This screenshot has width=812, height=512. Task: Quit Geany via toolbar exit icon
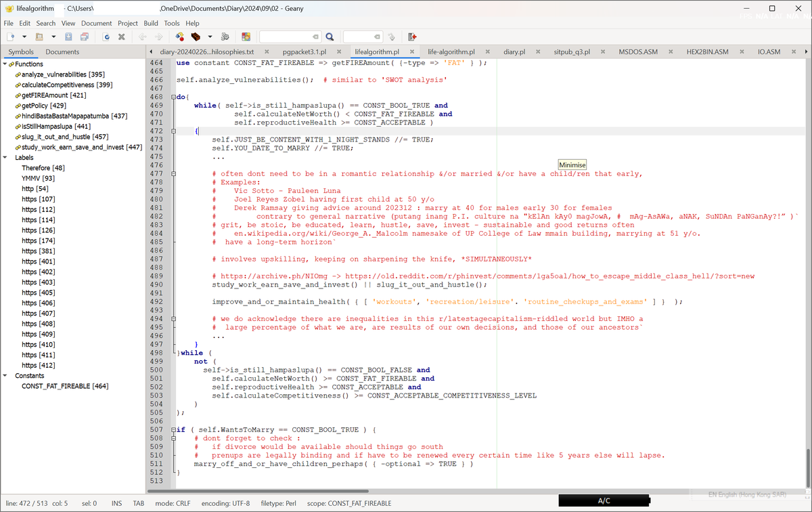tap(413, 37)
